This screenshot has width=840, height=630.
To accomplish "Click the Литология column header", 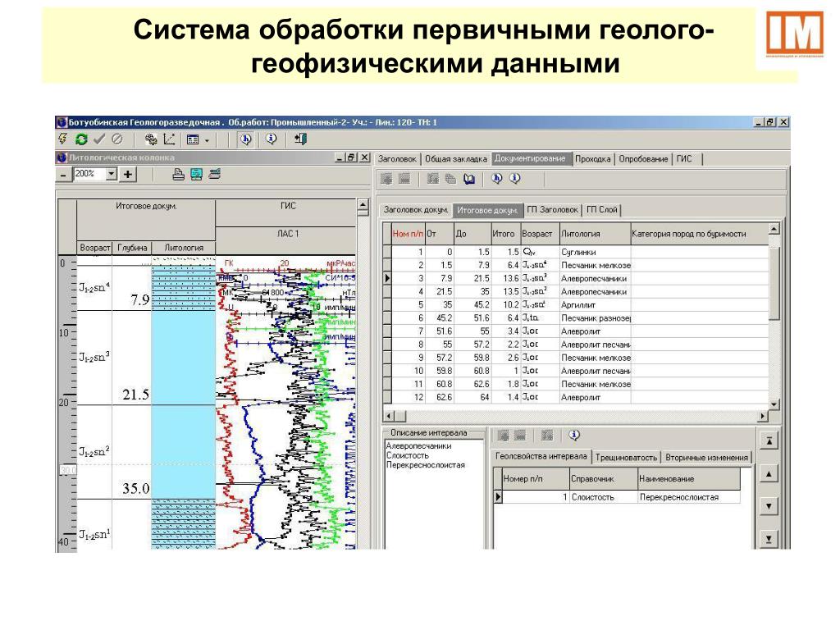I will pyautogui.click(x=595, y=234).
